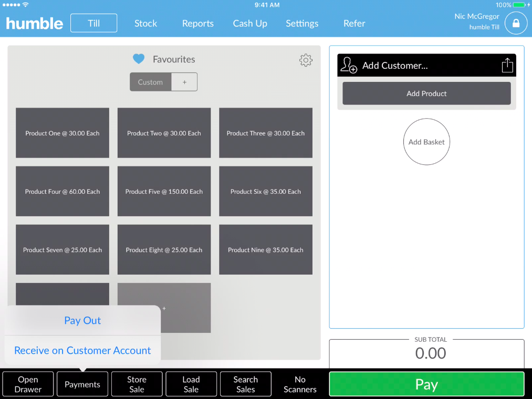The width and height of the screenshot is (532, 399).
Task: Tap the Nic McGregor user name
Action: tap(477, 16)
